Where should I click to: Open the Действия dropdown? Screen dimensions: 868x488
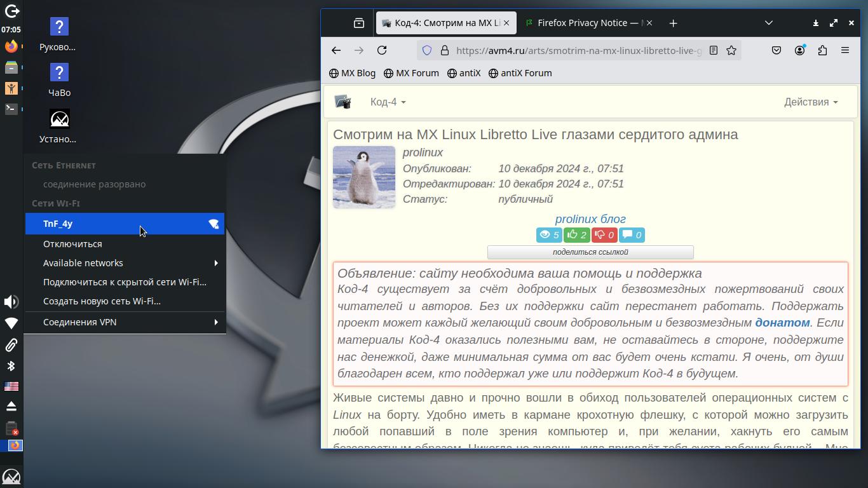click(810, 102)
